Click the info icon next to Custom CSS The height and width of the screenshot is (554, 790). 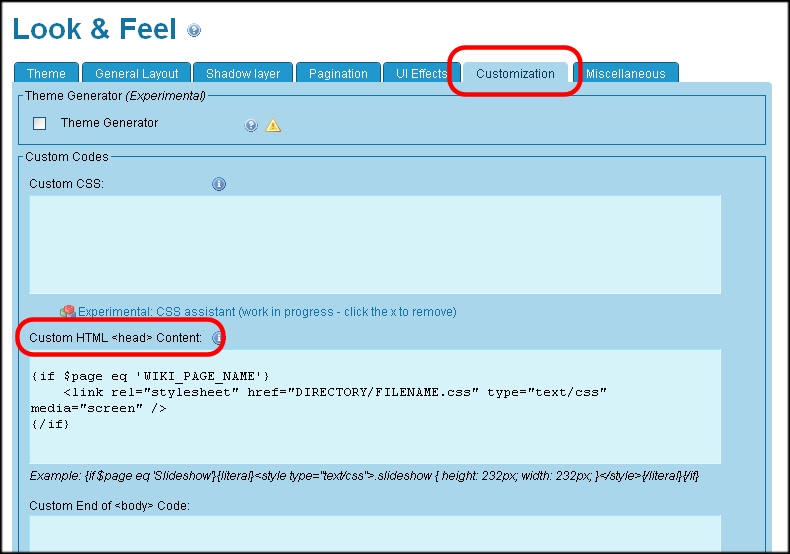[x=219, y=184]
